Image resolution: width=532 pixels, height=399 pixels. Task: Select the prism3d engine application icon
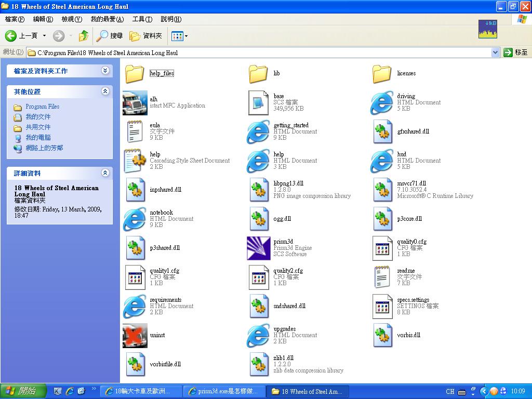pyautogui.click(x=258, y=248)
